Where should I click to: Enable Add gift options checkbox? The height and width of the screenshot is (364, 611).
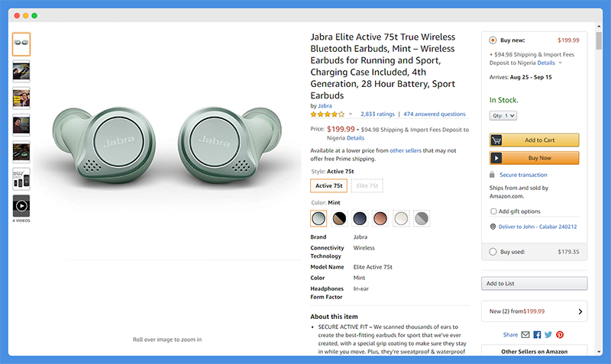pos(493,211)
